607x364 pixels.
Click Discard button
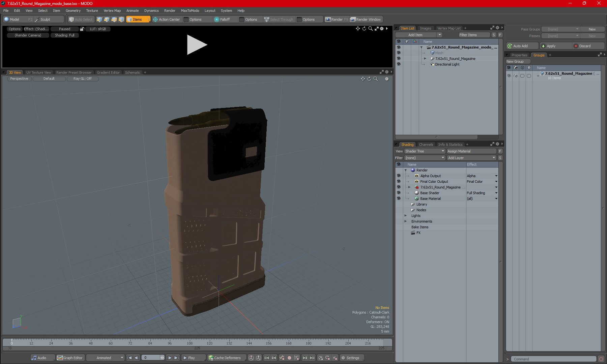588,46
